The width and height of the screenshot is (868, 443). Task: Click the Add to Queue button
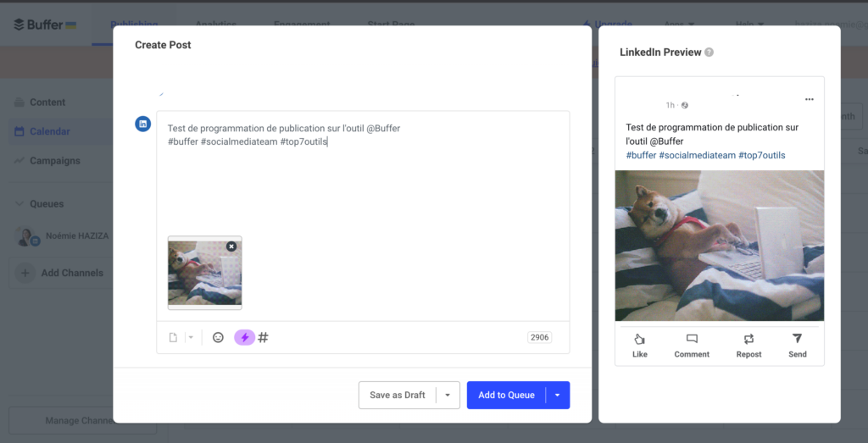(506, 395)
